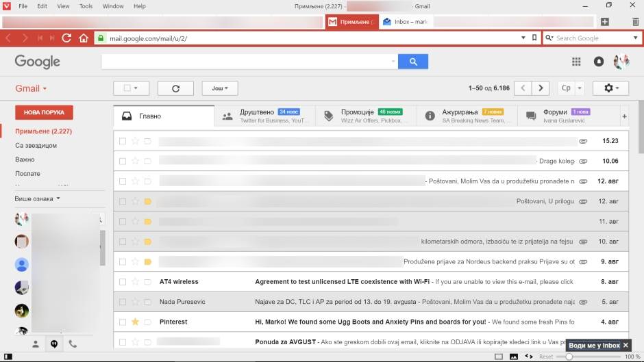Click НОВА ПОРУКА compose button
Image resolution: width=644 pixels, height=362 pixels.
(44, 112)
